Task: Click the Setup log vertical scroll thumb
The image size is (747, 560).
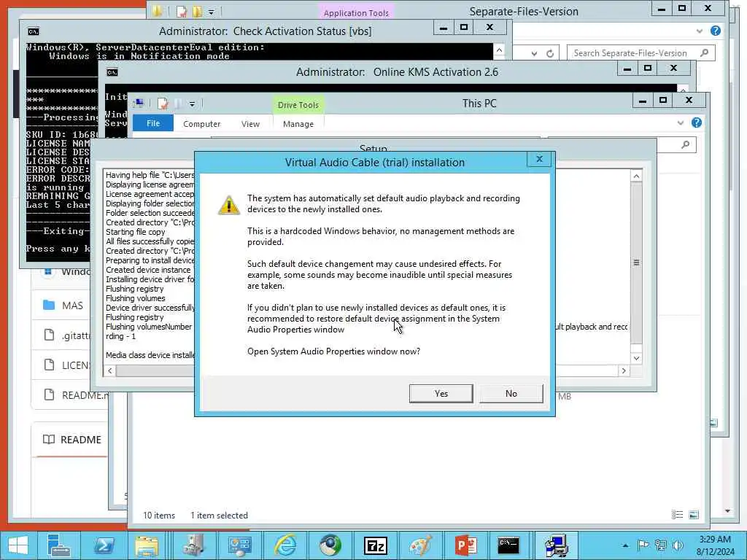Action: pos(636,262)
